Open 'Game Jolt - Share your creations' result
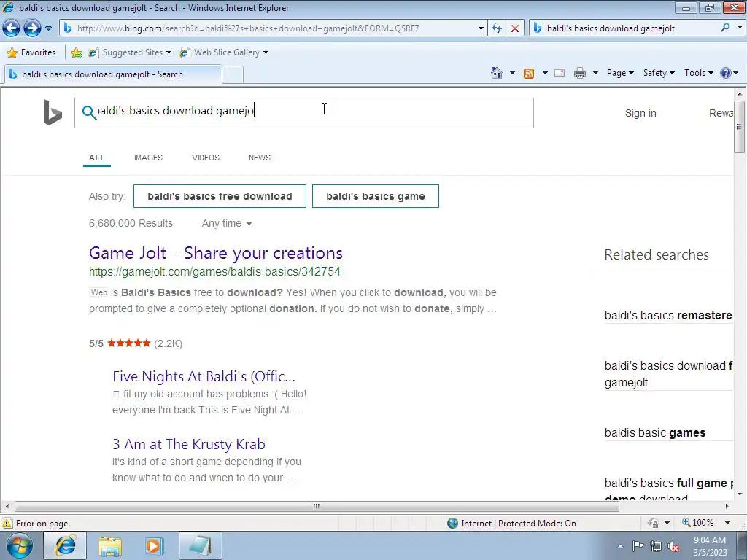This screenshot has height=560, width=747. pos(216,253)
